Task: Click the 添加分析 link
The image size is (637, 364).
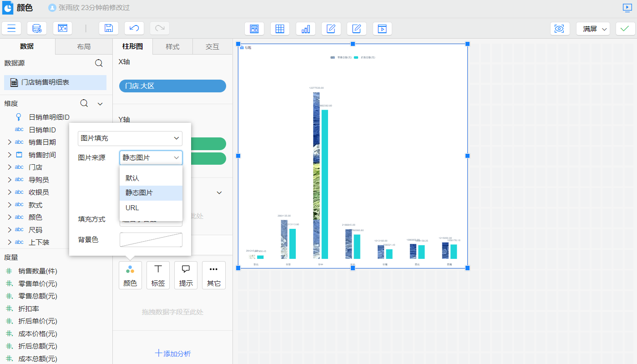Action: [x=173, y=354]
